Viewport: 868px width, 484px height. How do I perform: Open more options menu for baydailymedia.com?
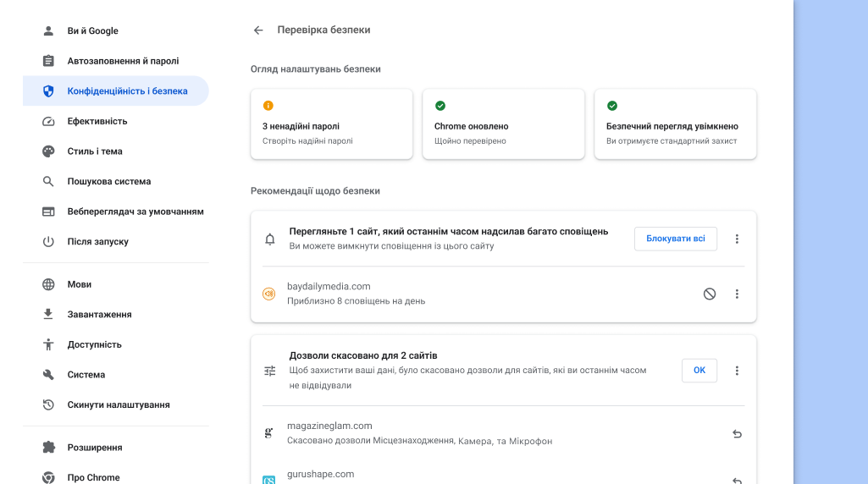pyautogui.click(x=737, y=294)
